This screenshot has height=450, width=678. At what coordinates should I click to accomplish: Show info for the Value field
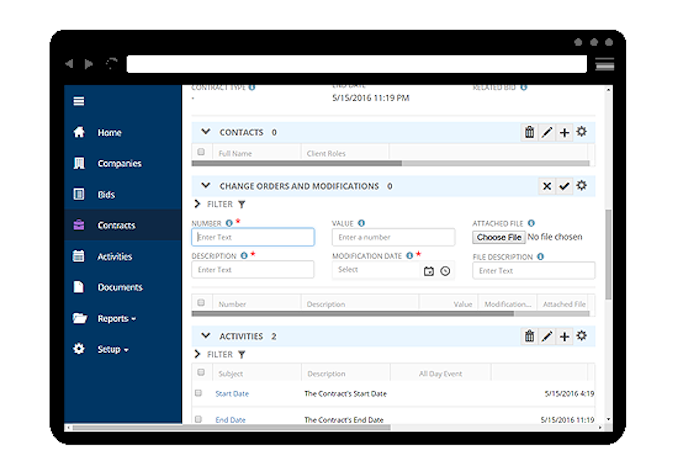pos(361,223)
